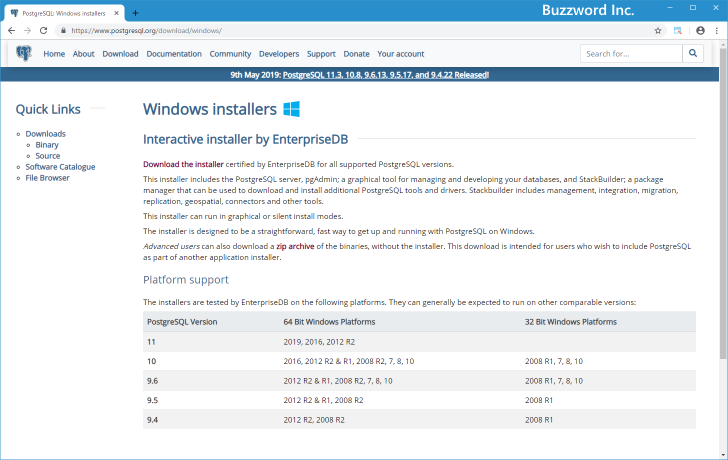728x460 pixels.
Task: Open Chrome's three-dot menu
Action: pyautogui.click(x=716, y=31)
